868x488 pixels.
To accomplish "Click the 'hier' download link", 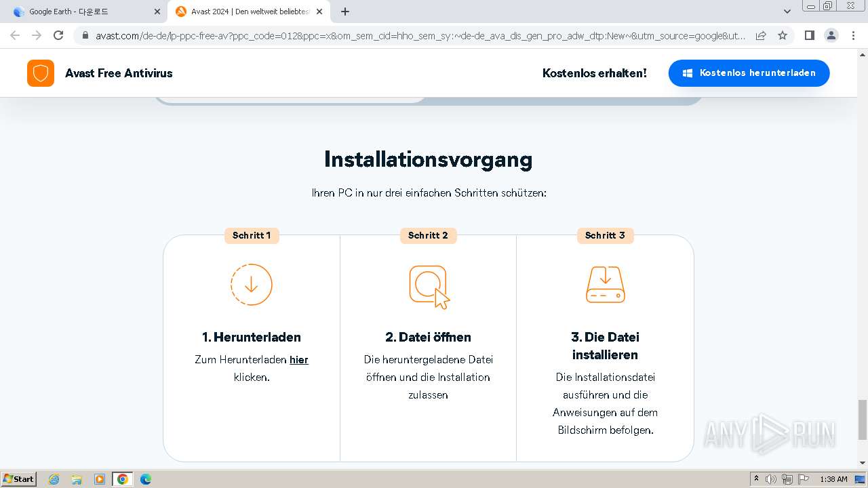I will point(299,360).
